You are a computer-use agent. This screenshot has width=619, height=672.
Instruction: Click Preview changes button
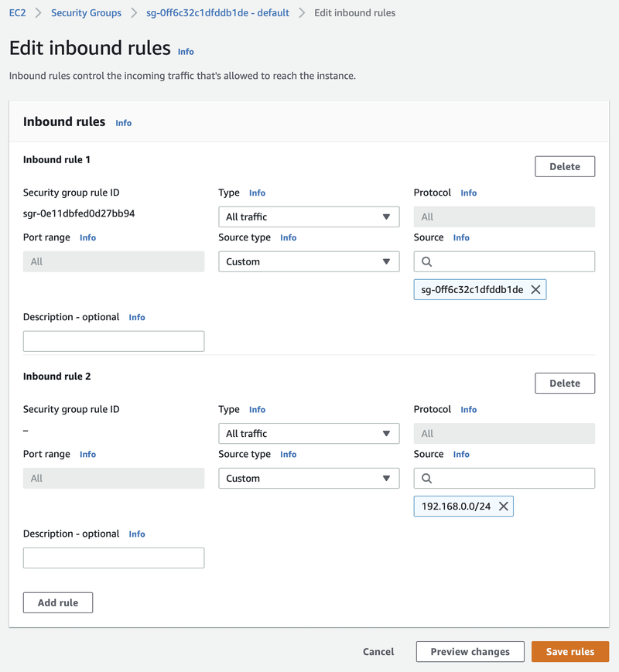coord(470,652)
